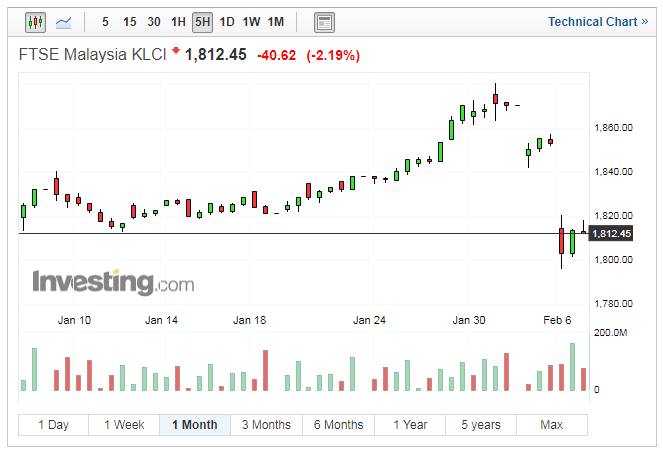663x451 pixels.
Task: Switch to the area line chart icon
Action: click(x=63, y=22)
